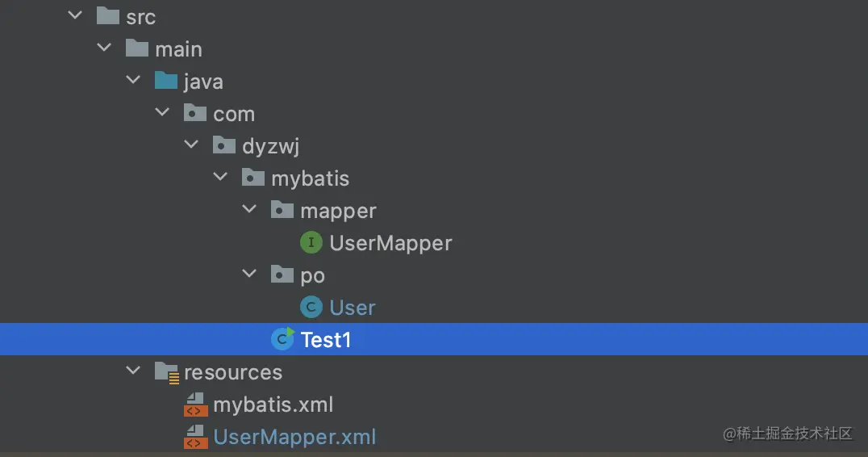Select the User class file
868x457 pixels.
[353, 308]
